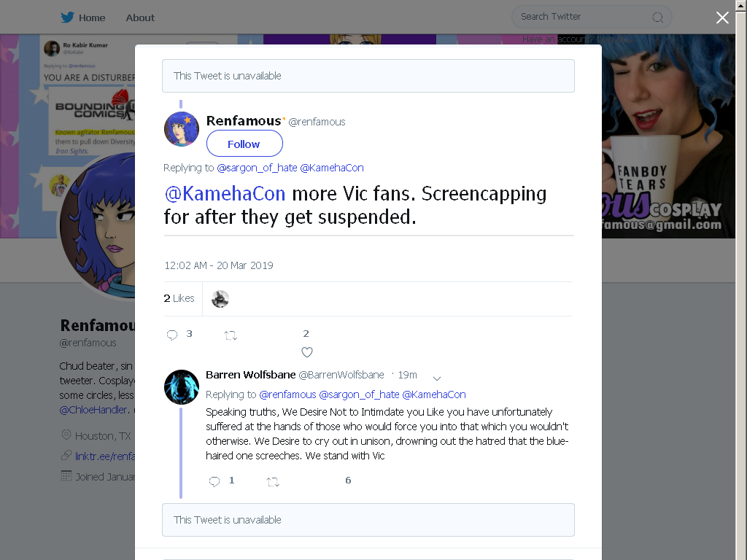Open the Home tab
This screenshot has height=560, width=747.
click(92, 17)
